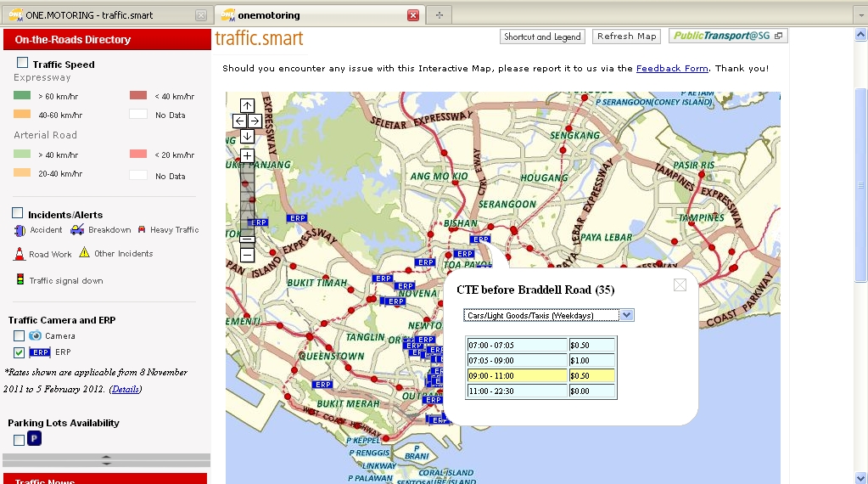The width and height of the screenshot is (868, 484).
Task: Open the Feedback Form link
Action: coord(672,68)
